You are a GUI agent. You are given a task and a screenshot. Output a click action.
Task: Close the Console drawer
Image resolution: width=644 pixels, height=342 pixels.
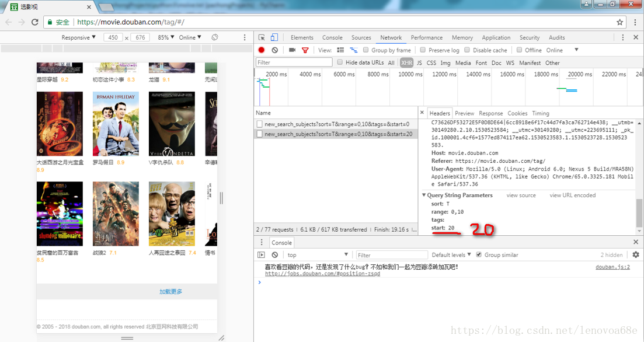[636, 242]
